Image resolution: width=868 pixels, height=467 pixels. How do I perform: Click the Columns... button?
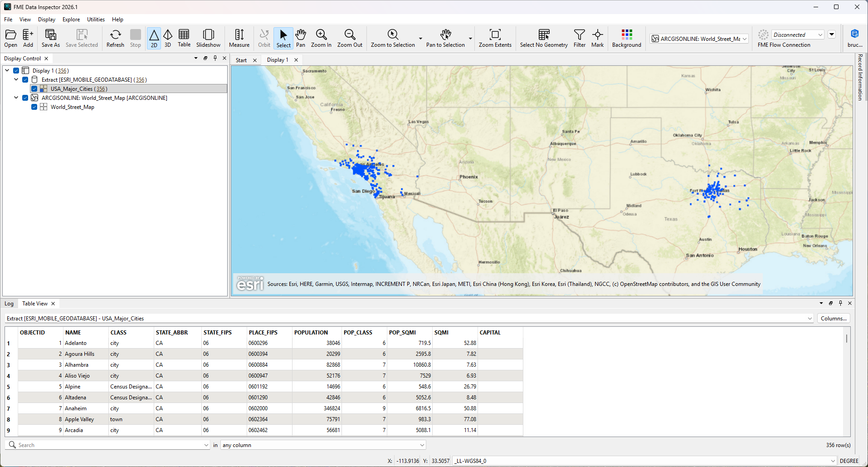pyautogui.click(x=834, y=319)
